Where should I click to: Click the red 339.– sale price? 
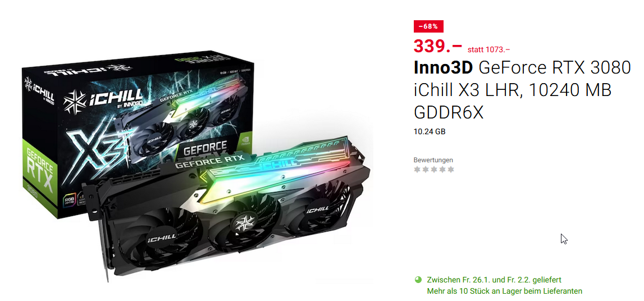[438, 45]
